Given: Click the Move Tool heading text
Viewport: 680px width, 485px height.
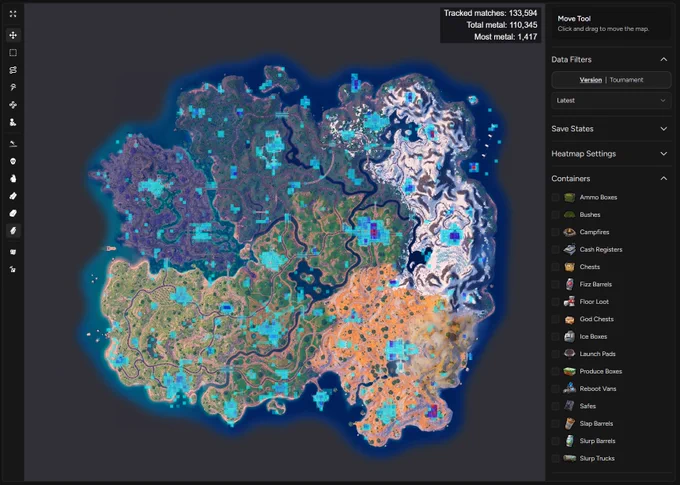Looking at the screenshot, I should point(574,19).
